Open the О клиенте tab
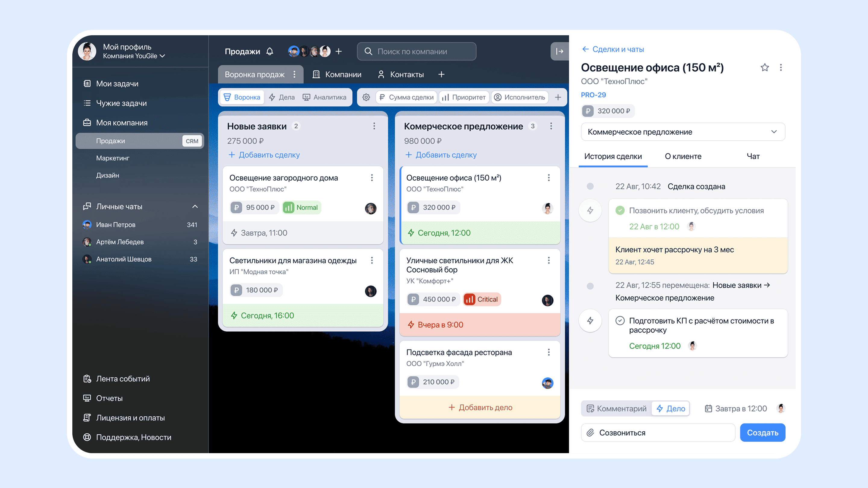868x488 pixels. coord(683,156)
